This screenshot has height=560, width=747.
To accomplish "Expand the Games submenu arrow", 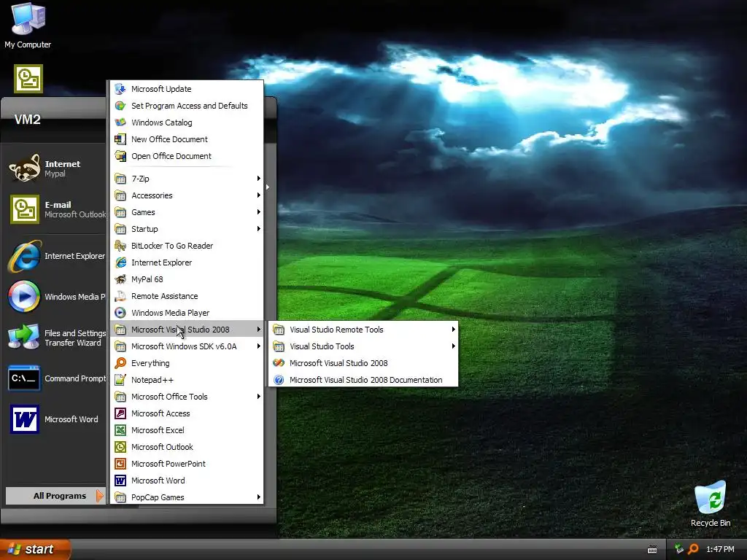I will pos(259,212).
